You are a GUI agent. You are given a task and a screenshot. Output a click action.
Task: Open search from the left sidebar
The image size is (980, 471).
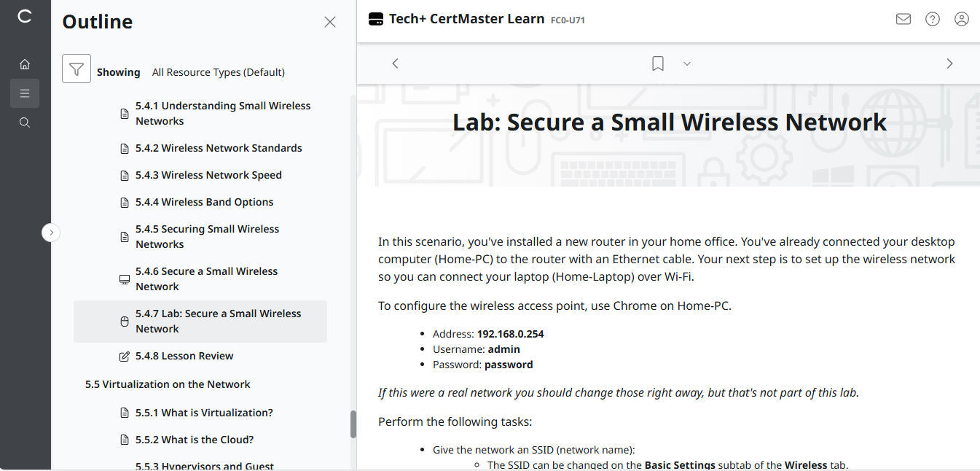pyautogui.click(x=25, y=122)
